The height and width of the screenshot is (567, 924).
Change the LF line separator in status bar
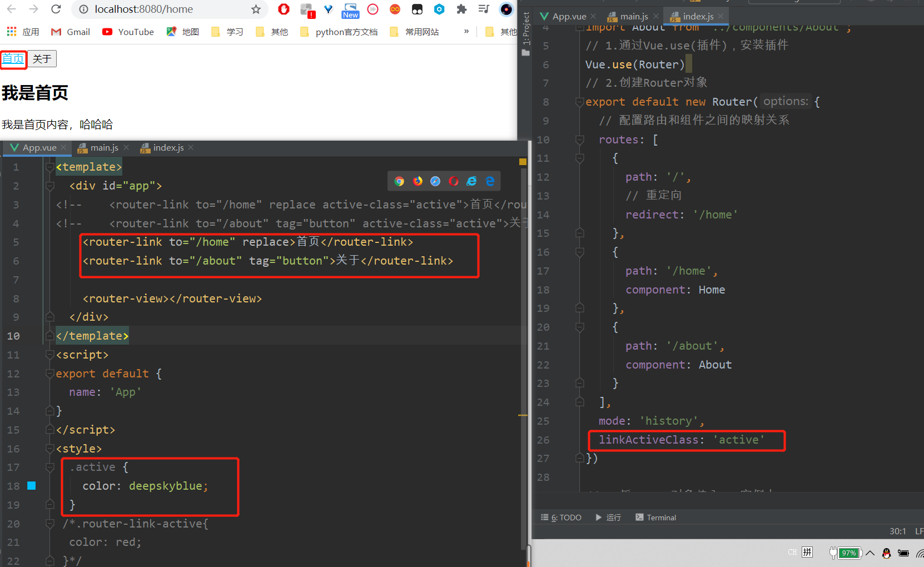pyautogui.click(x=920, y=531)
